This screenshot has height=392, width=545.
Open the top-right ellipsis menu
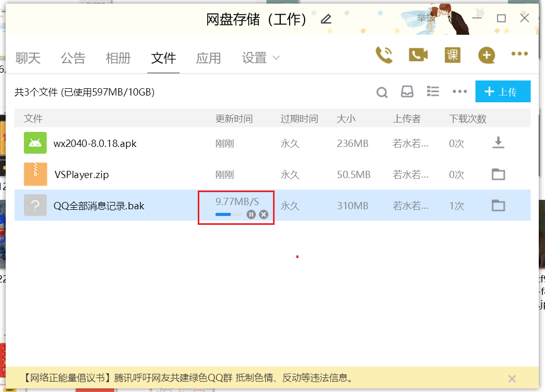pos(520,55)
